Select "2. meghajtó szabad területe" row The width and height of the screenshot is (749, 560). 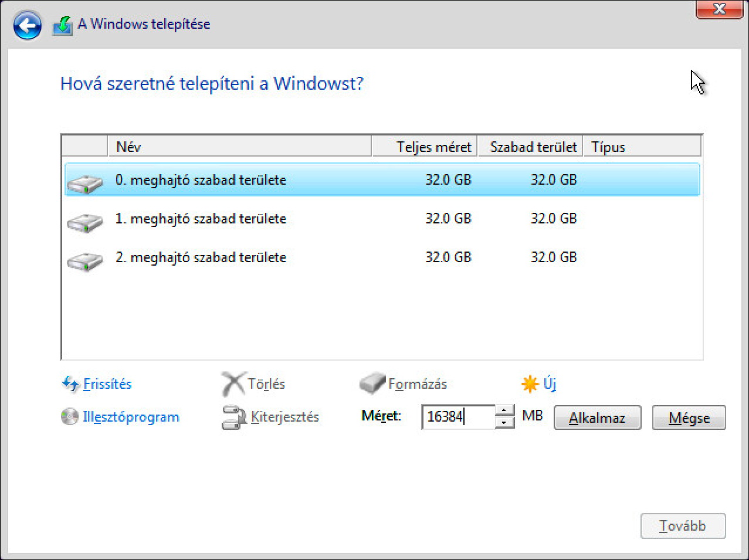382,257
